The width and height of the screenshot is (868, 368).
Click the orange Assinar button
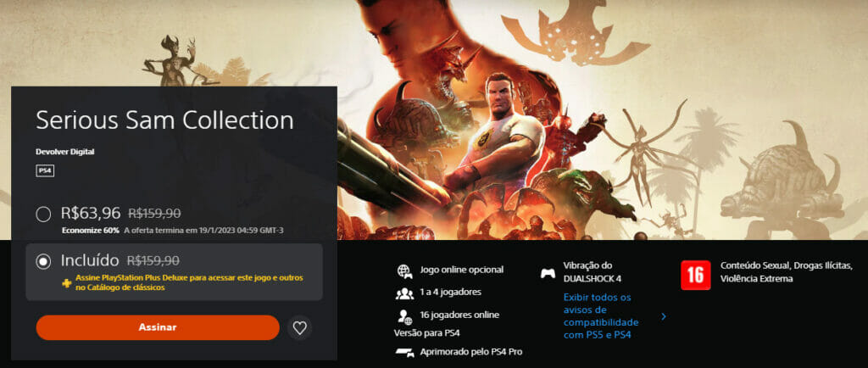(x=158, y=327)
